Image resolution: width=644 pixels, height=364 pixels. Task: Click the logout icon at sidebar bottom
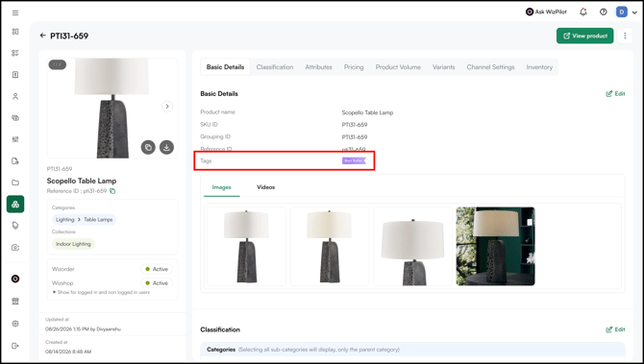click(15, 346)
